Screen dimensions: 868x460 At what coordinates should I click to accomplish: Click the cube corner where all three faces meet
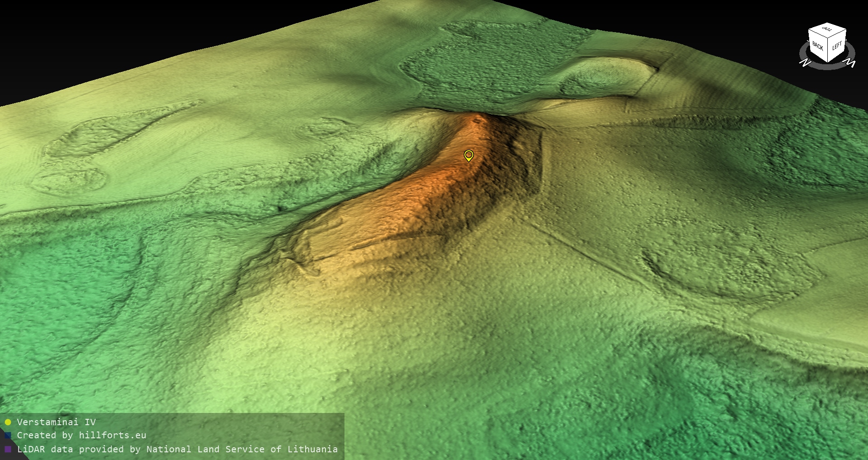(828, 38)
